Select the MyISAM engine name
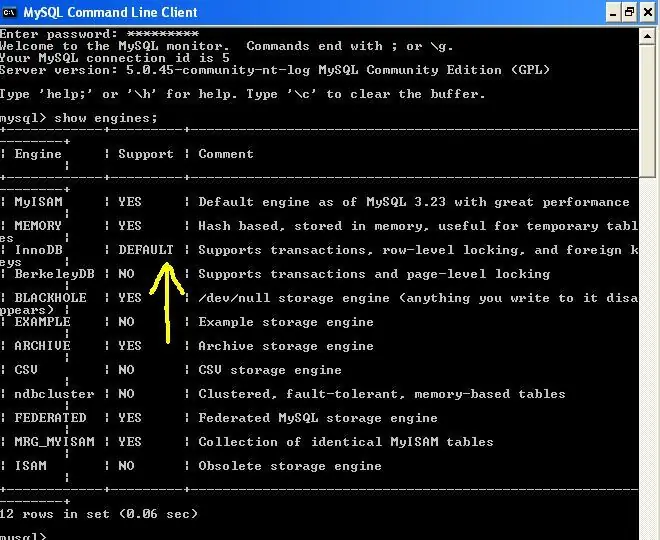660x540 pixels. [x=38, y=202]
